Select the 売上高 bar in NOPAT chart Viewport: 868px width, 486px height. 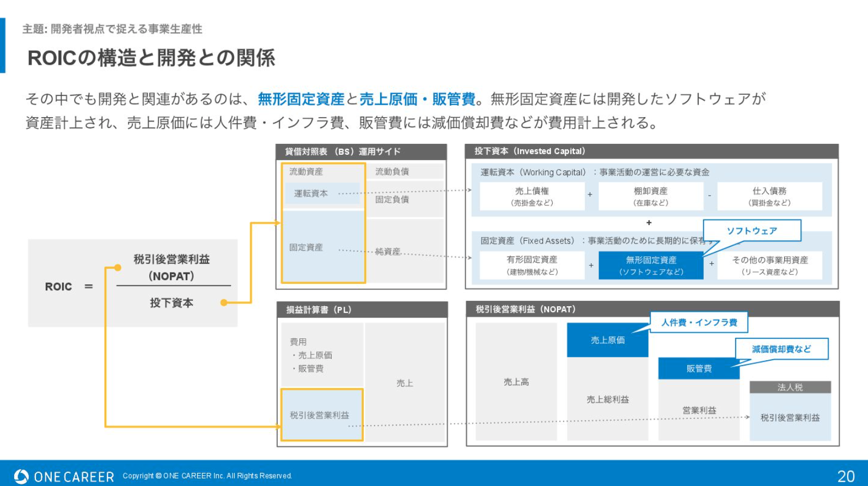(516, 382)
